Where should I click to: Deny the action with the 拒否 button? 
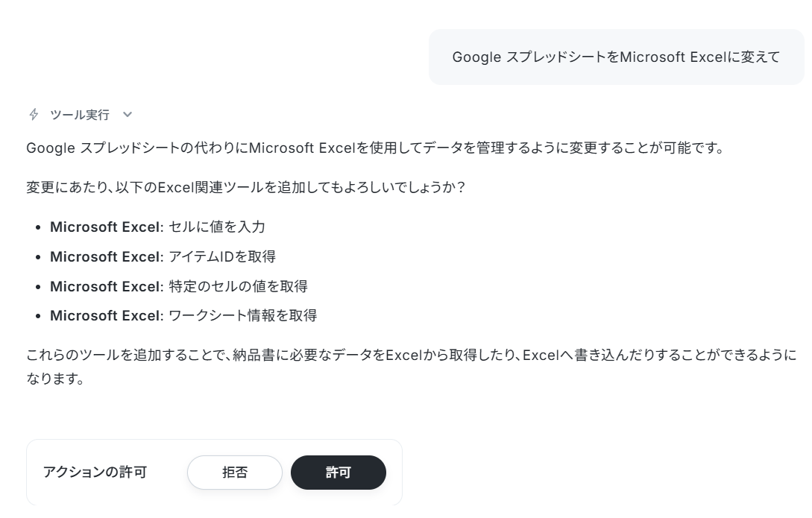(x=235, y=472)
